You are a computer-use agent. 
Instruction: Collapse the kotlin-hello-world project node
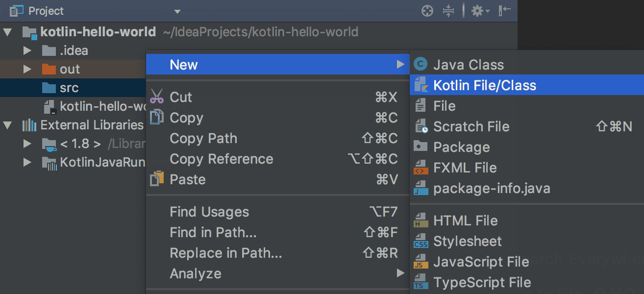point(7,31)
